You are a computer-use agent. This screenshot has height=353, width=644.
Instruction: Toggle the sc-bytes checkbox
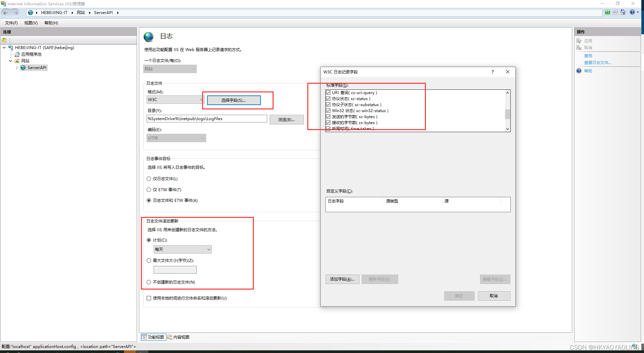pyautogui.click(x=328, y=117)
